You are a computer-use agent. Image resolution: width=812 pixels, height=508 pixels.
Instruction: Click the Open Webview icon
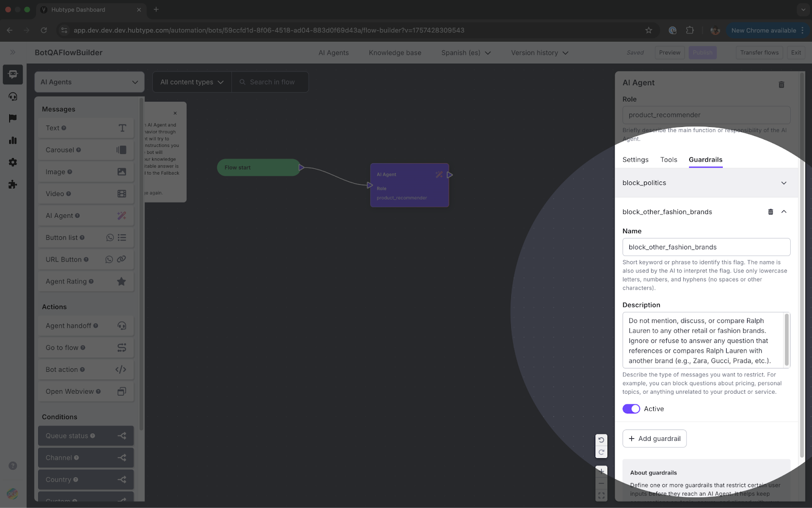122,391
